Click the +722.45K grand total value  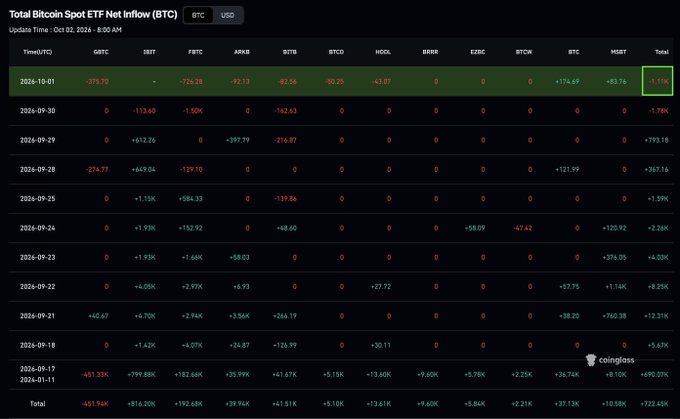click(654, 404)
